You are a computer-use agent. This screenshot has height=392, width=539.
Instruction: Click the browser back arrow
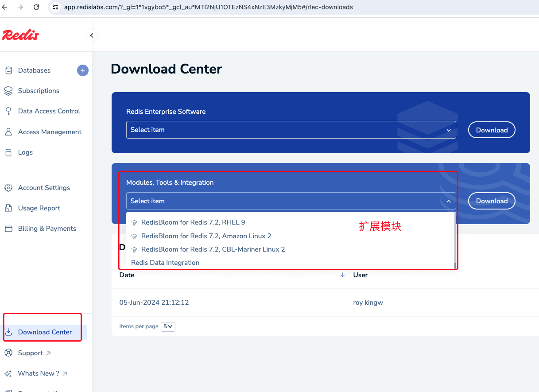click(x=5, y=7)
